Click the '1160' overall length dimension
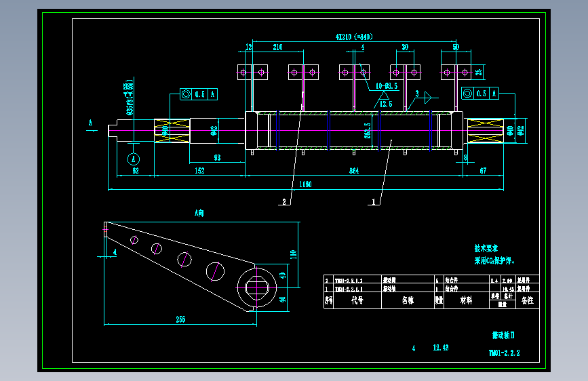Viewport: 588px width, 381px height. tap(305, 184)
